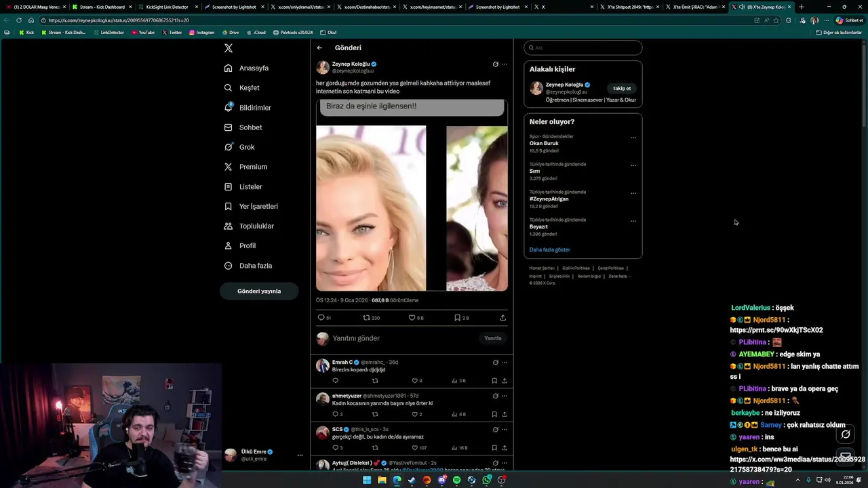This screenshot has height=488, width=868.
Task: Switch to KickSight Link Detector tab
Action: 167,7
